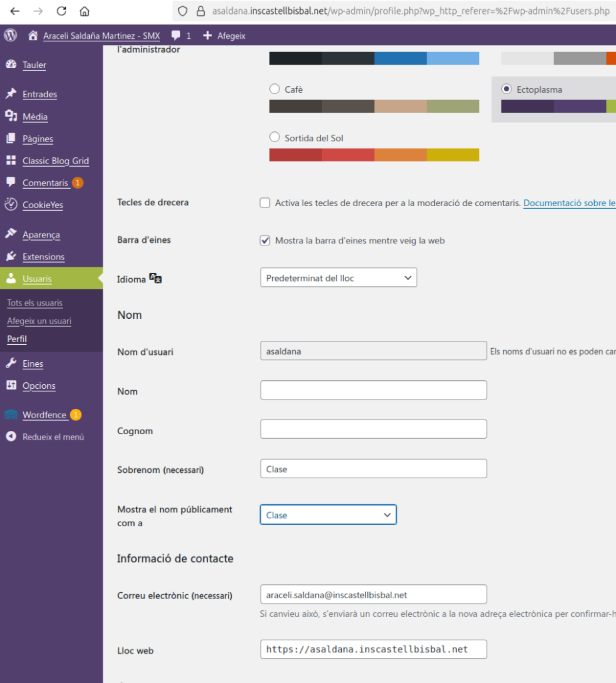This screenshot has width=616, height=683.
Task: Click the Afegeix button in admin bar
Action: [x=225, y=35]
